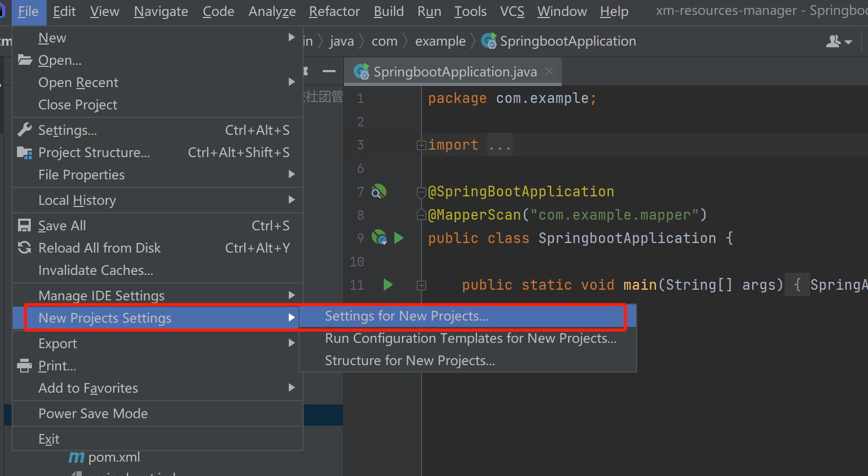Expand the folded import block
The height and width of the screenshot is (476, 868).
click(421, 145)
